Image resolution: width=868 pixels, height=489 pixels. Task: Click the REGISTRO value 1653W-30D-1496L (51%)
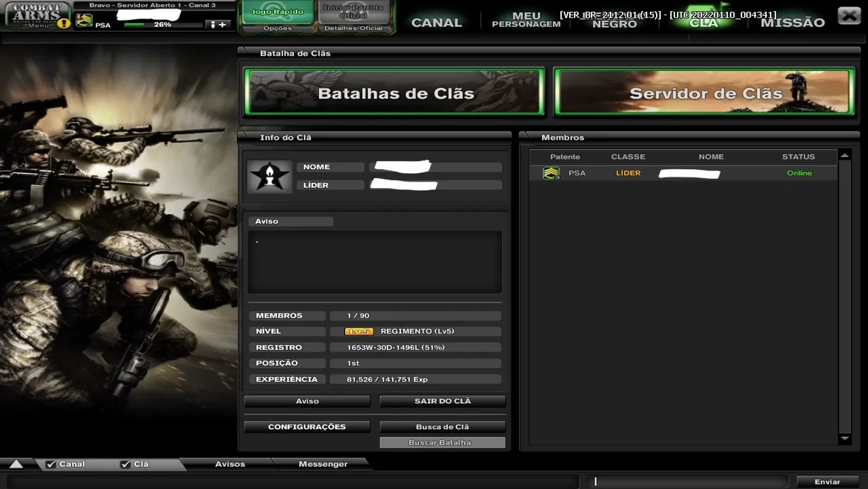(396, 348)
